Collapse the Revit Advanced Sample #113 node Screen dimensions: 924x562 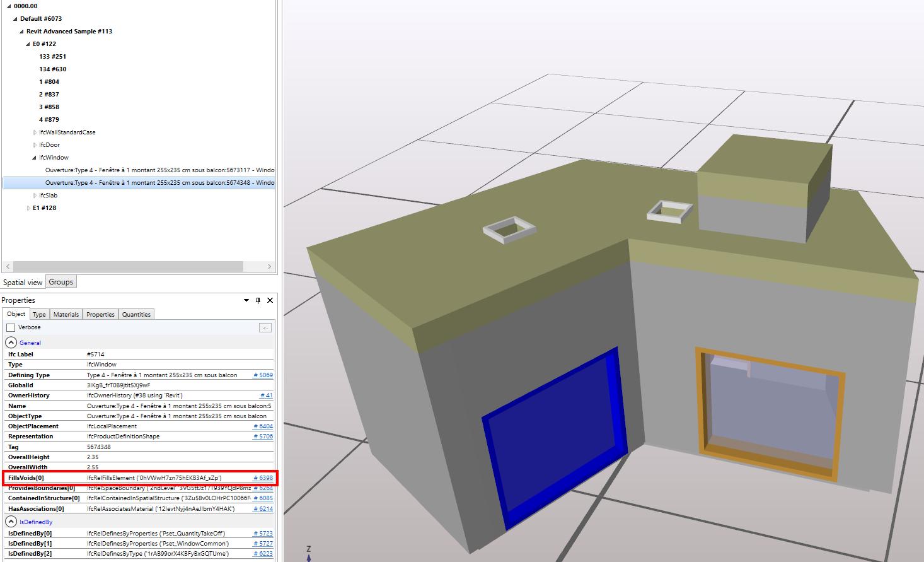(x=21, y=32)
